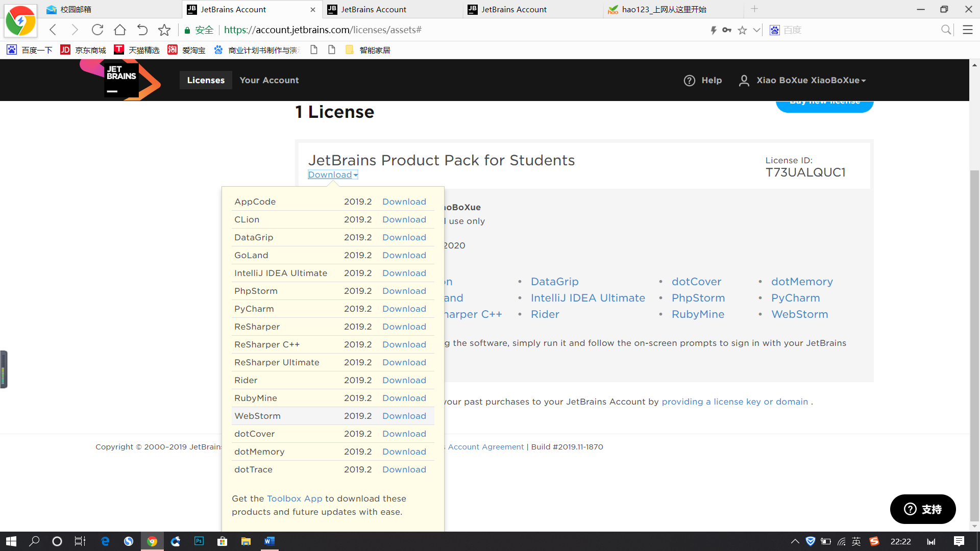Open the Licenses tab
Viewport: 980px width, 551px height.
pos(206,80)
